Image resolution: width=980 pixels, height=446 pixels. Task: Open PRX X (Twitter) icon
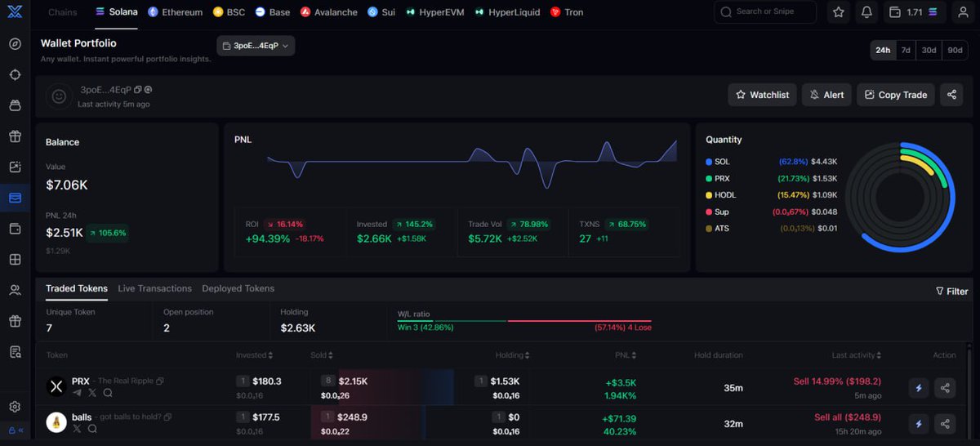coord(92,393)
